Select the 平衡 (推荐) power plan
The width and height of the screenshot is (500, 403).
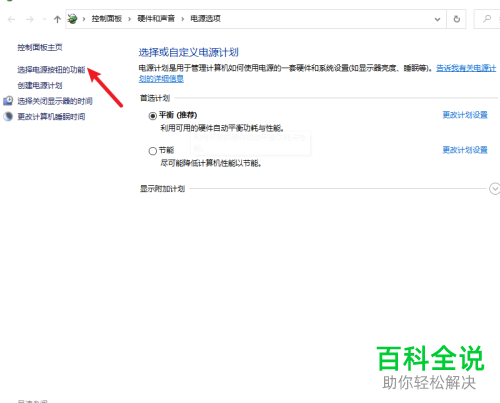(x=153, y=116)
